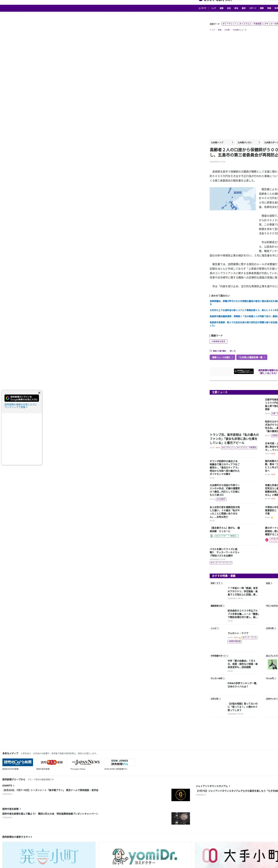Expand the 科学・IT category chip
Image resolution: width=278 pixels, height=868 pixels.
pyautogui.click(x=217, y=583)
